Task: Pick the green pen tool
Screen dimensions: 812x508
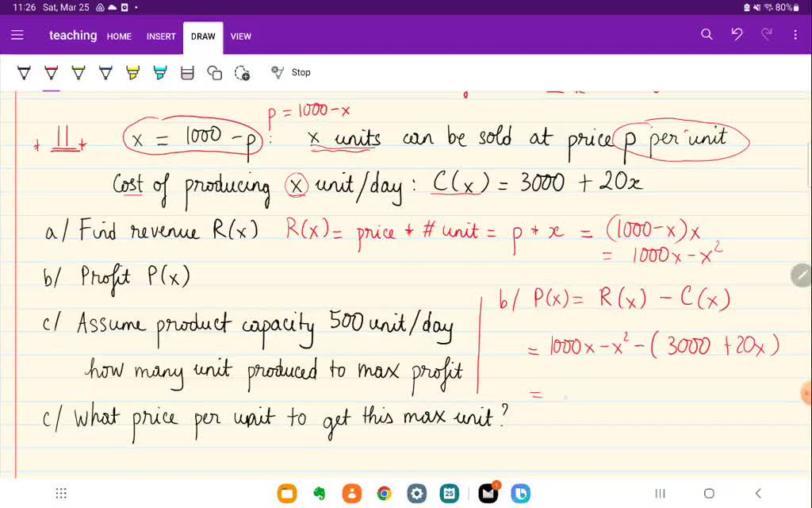Action: point(78,71)
